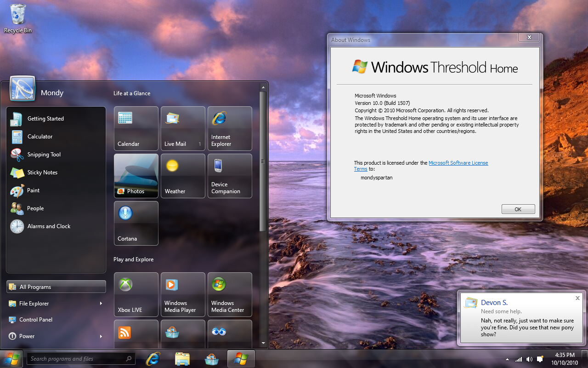Expand the Power options submenu arrow
This screenshot has height=368, width=588.
tap(101, 336)
